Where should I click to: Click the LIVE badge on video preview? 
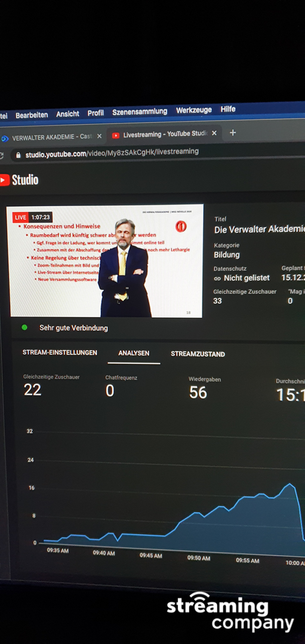tap(20, 217)
